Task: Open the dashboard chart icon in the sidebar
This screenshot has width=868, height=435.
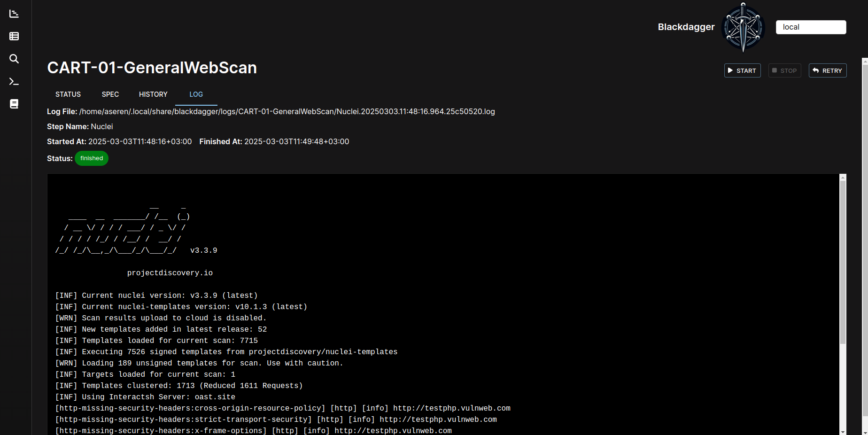Action: tap(14, 14)
